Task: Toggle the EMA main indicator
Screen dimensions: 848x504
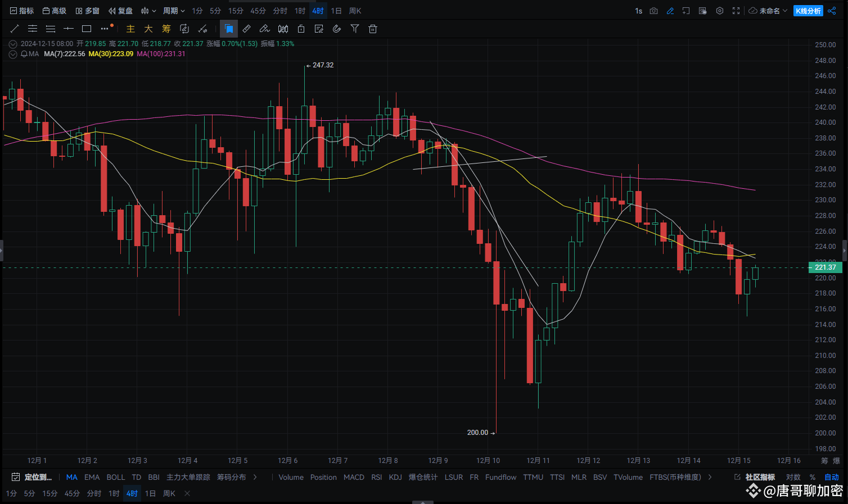Action: 92,477
